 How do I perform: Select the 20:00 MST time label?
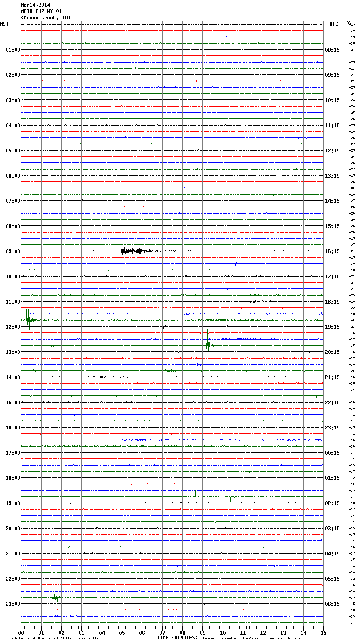pyautogui.click(x=13, y=529)
